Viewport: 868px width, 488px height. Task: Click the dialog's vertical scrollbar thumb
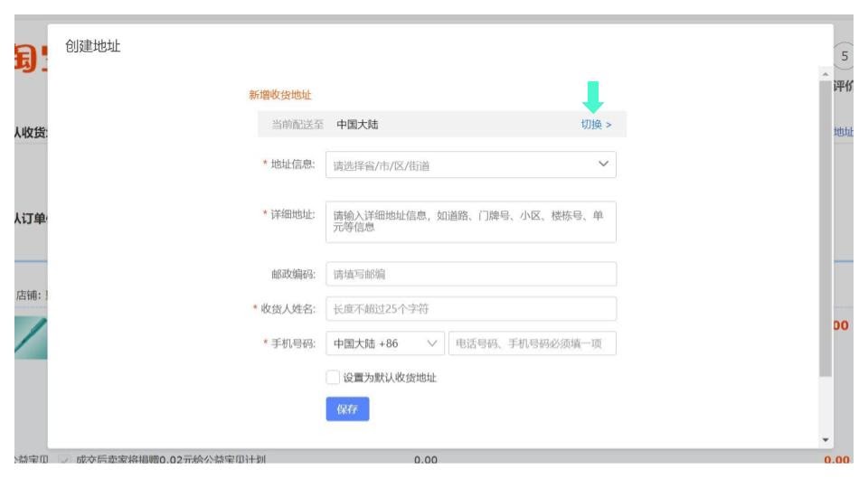pos(825,226)
